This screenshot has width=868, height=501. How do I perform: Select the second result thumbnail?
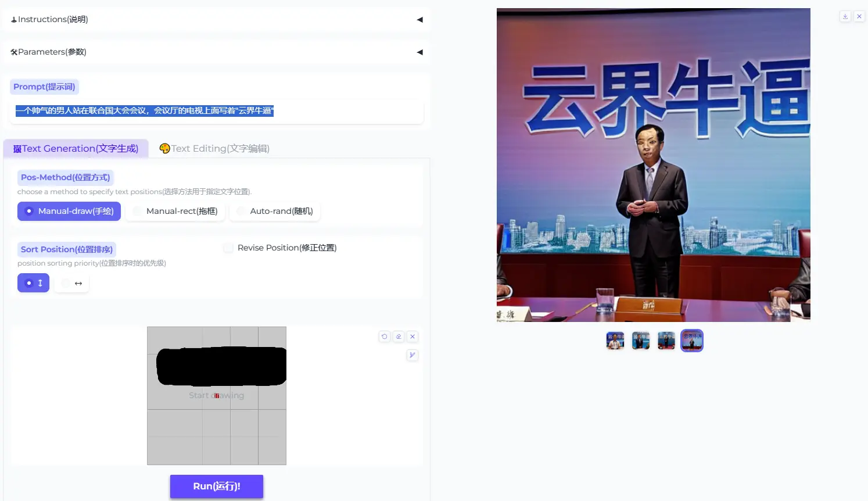point(641,341)
